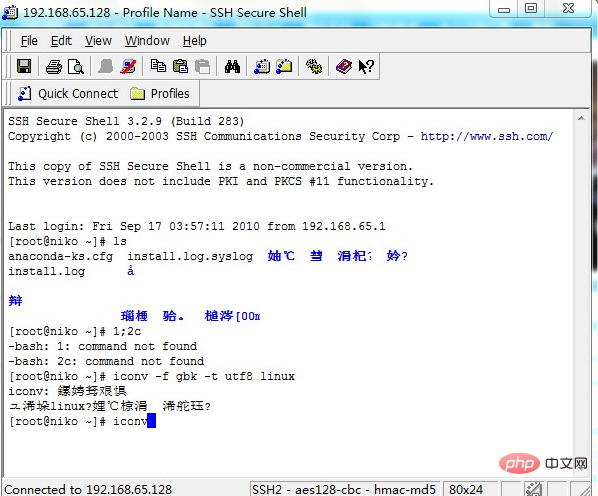
Task: Click the Help book icon
Action: pos(344,67)
